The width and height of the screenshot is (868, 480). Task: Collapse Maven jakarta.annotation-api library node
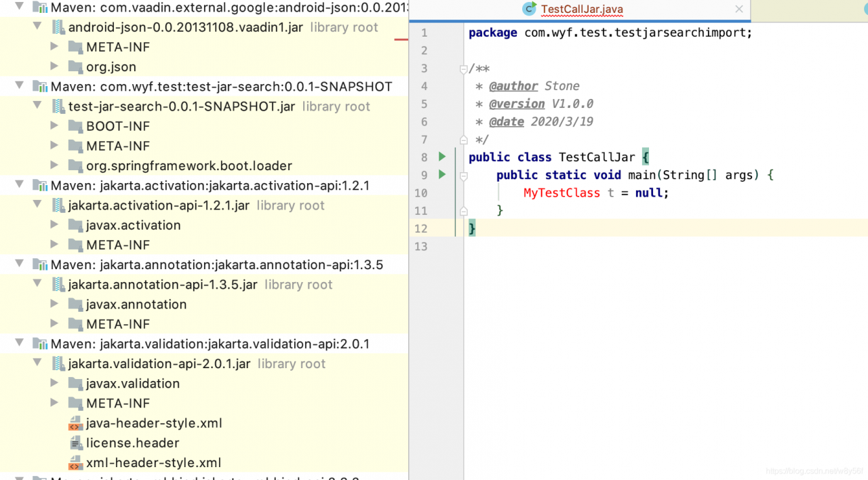click(20, 264)
